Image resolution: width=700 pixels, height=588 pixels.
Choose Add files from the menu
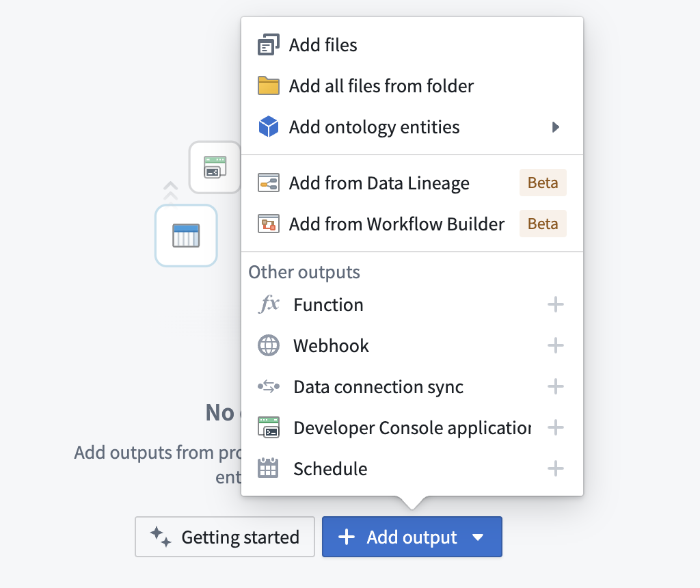click(x=412, y=44)
